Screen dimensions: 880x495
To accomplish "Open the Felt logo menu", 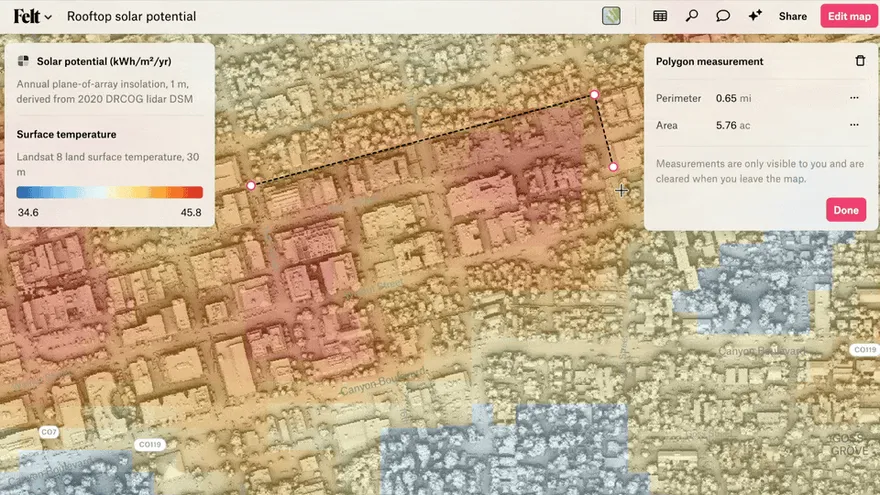I will [x=33, y=16].
